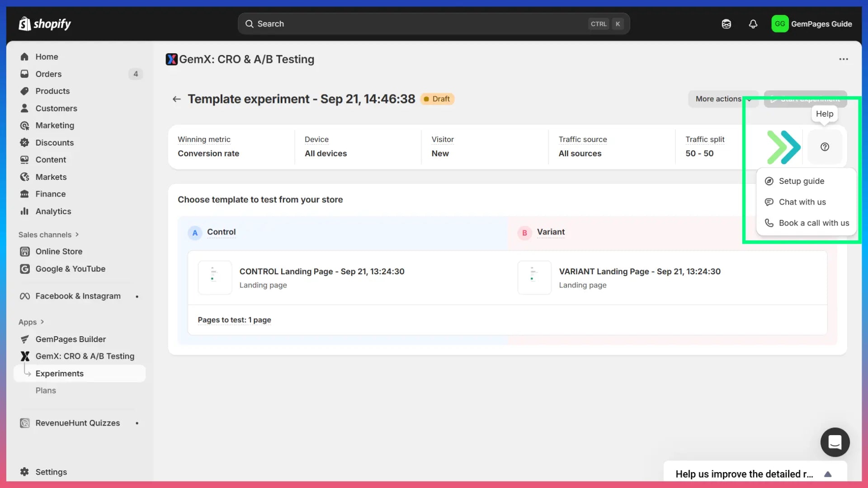
Task: Open the live chat bubble widget
Action: [x=835, y=442]
